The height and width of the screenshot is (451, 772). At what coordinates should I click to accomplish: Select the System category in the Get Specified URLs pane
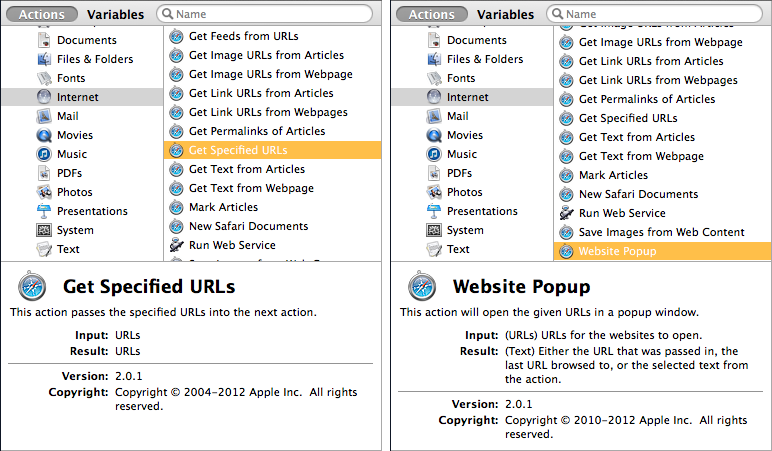click(75, 230)
